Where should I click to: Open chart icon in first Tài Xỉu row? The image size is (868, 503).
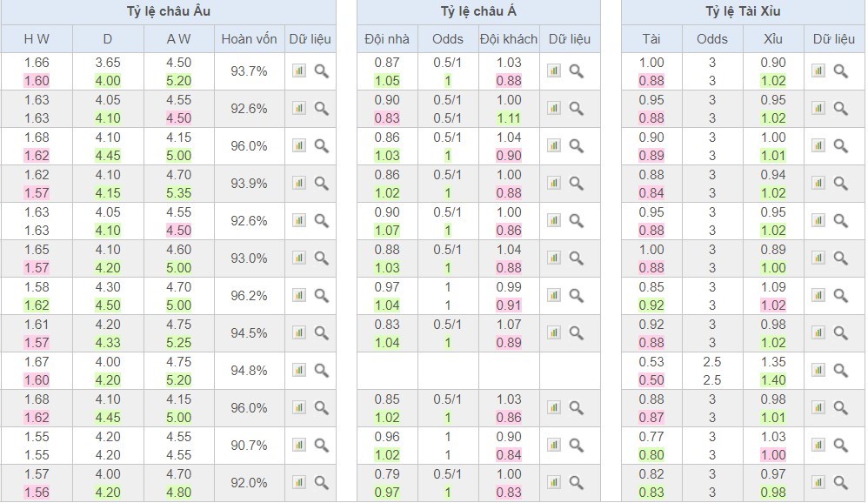pyautogui.click(x=818, y=70)
